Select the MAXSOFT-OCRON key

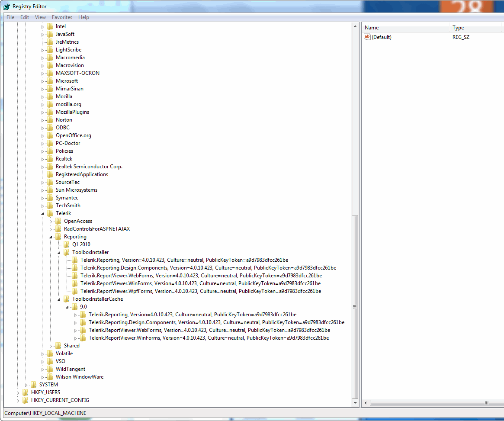coord(77,73)
